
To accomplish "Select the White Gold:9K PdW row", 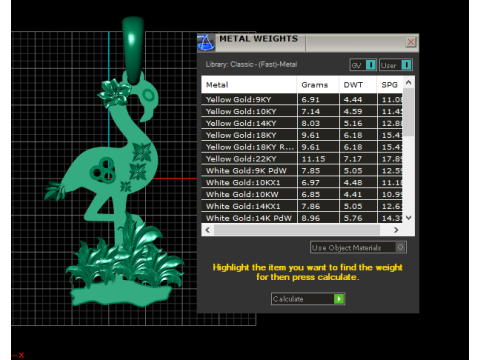I will click(x=302, y=171).
